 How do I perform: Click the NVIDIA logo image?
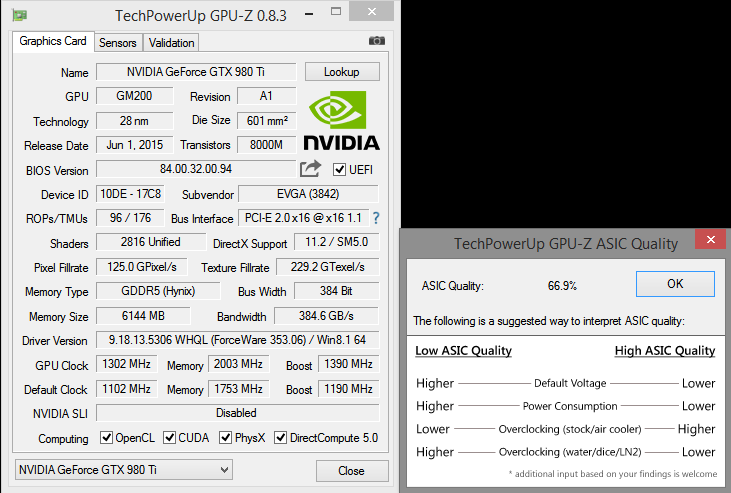[342, 120]
